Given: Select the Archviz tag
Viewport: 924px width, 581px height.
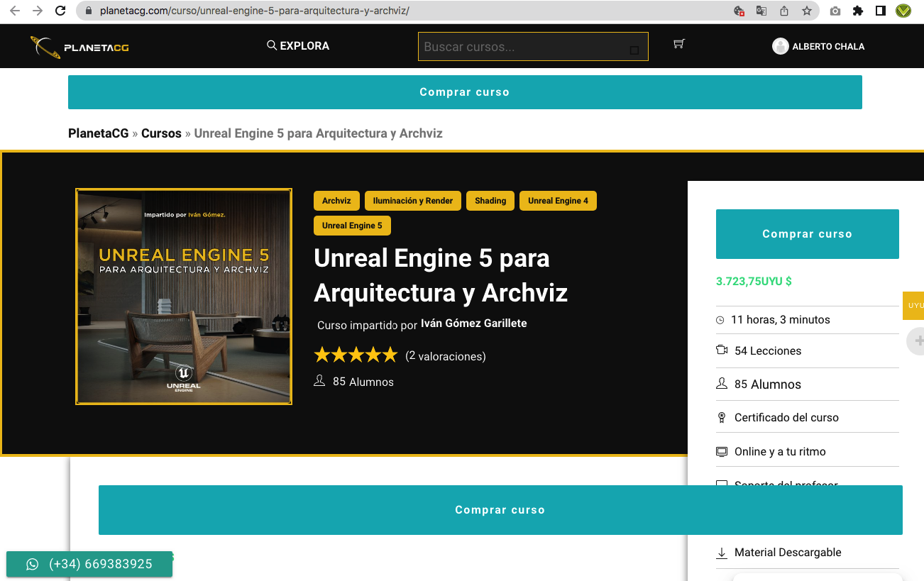Looking at the screenshot, I should (x=336, y=201).
